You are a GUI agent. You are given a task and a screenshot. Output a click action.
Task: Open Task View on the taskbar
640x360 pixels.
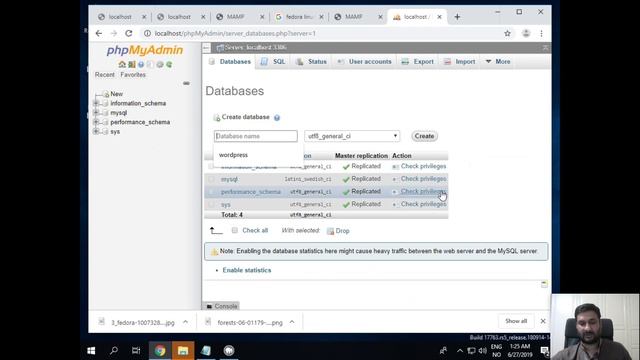tap(136, 351)
